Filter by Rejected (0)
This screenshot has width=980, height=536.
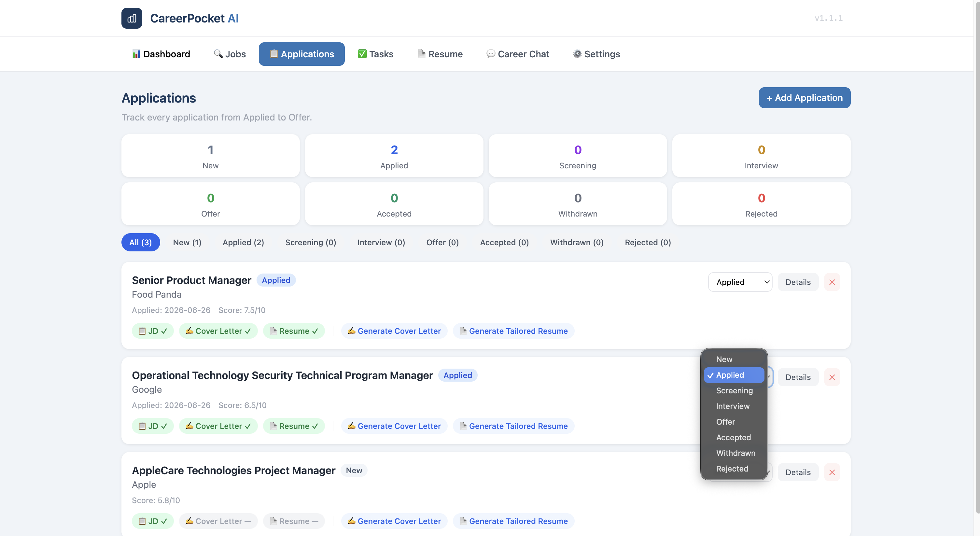tap(648, 242)
